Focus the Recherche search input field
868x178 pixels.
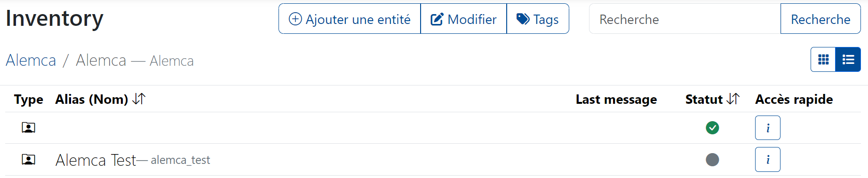pos(685,19)
